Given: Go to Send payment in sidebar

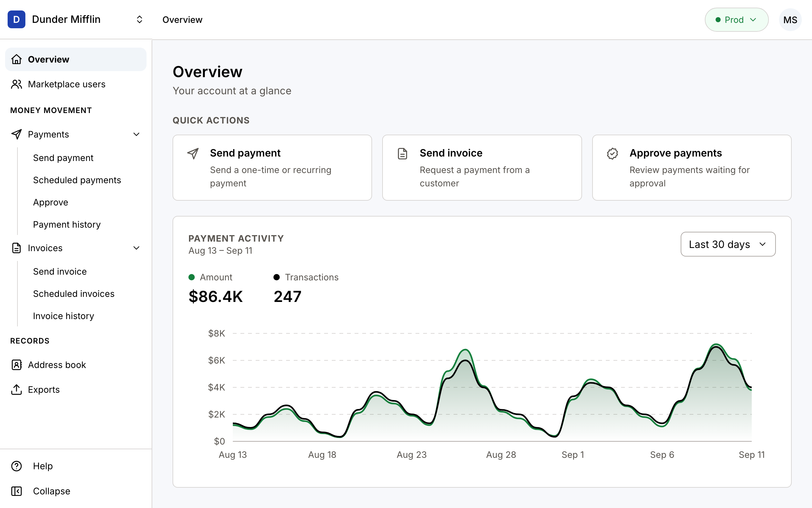Looking at the screenshot, I should (x=63, y=158).
